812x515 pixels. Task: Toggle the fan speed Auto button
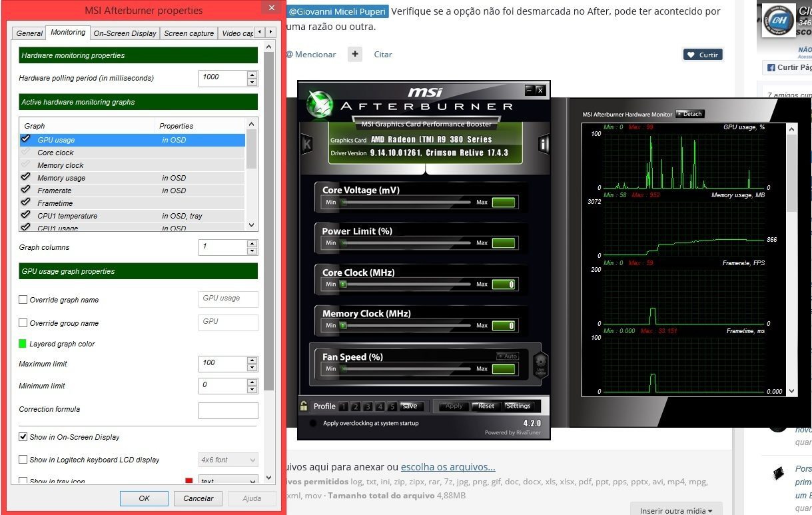(x=508, y=356)
